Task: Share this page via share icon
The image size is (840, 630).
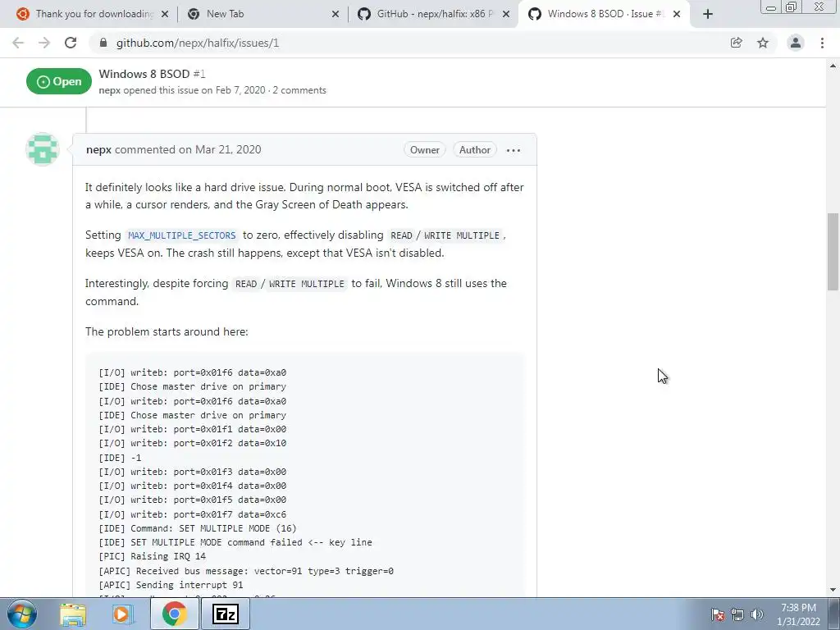Action: point(737,43)
